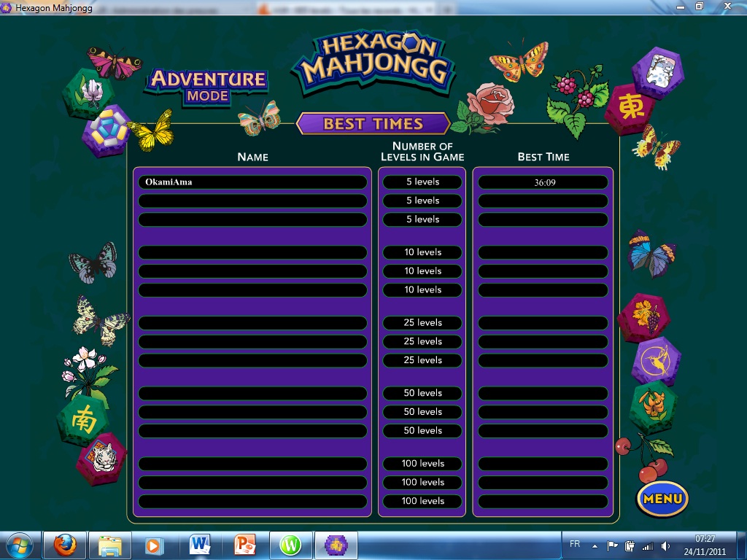The width and height of the screenshot is (747, 560).
Task: Open Windows Media Player from taskbar
Action: pos(154,545)
